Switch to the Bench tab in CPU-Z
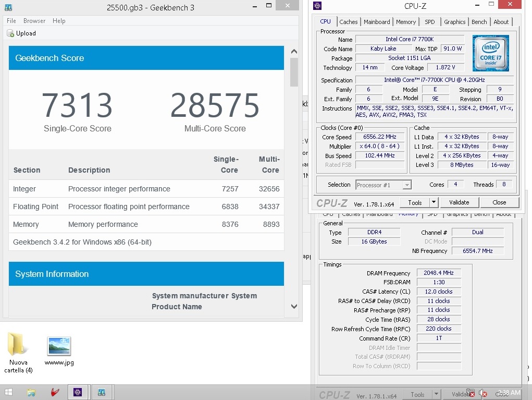The image size is (532, 400). point(479,22)
